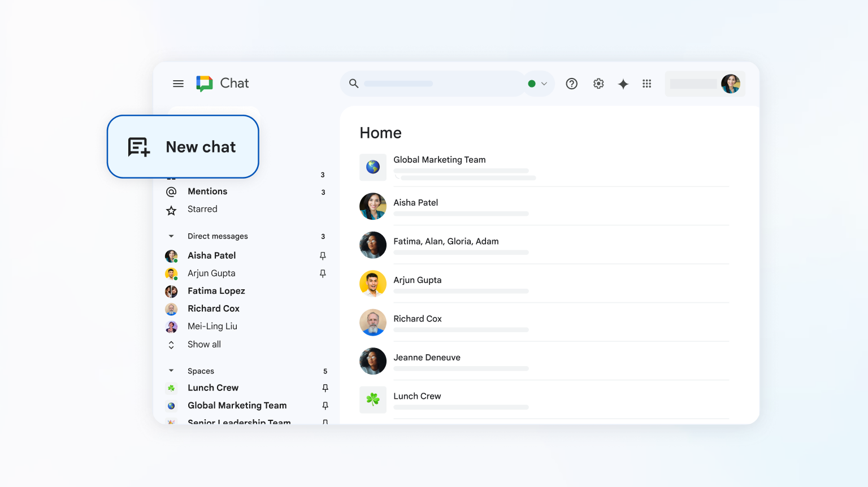Screen dimensions: 868x487
Task: Toggle pin on Arjun Gupta chat
Action: 323,273
